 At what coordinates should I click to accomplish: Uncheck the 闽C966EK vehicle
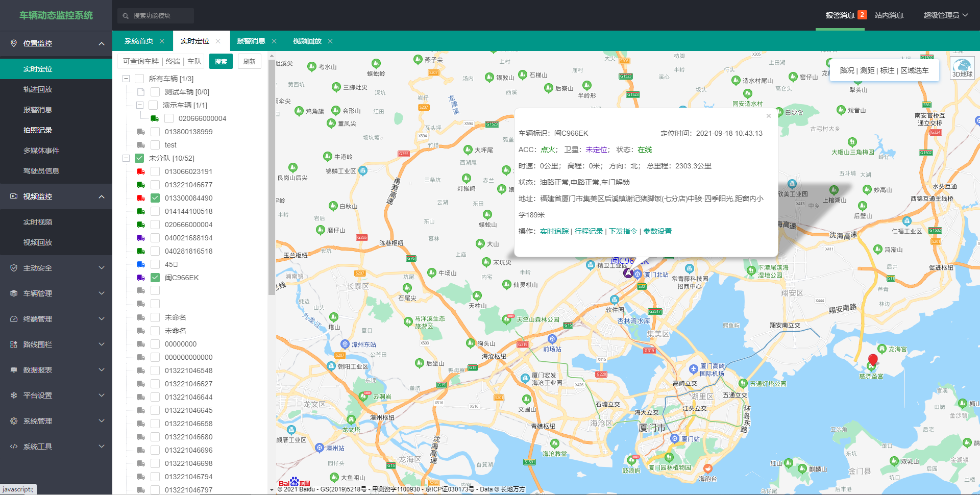(x=155, y=278)
